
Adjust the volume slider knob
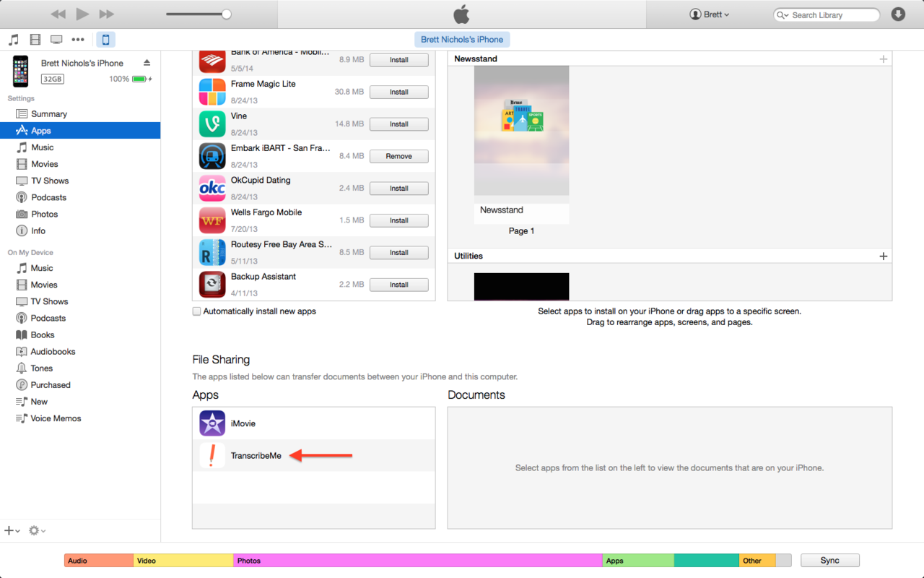(227, 14)
